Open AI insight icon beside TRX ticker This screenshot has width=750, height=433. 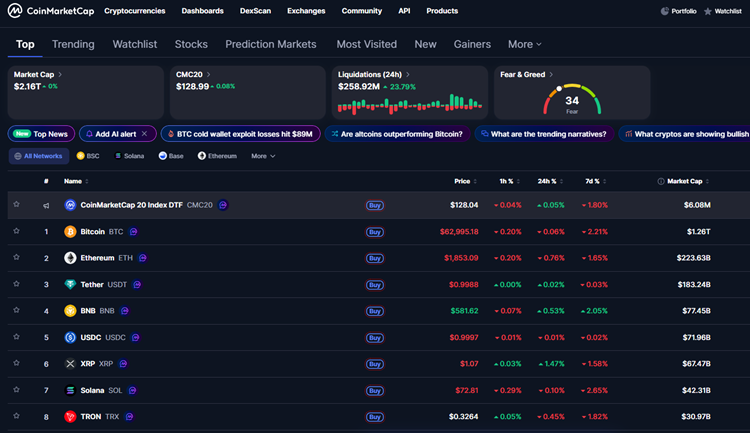click(x=129, y=417)
